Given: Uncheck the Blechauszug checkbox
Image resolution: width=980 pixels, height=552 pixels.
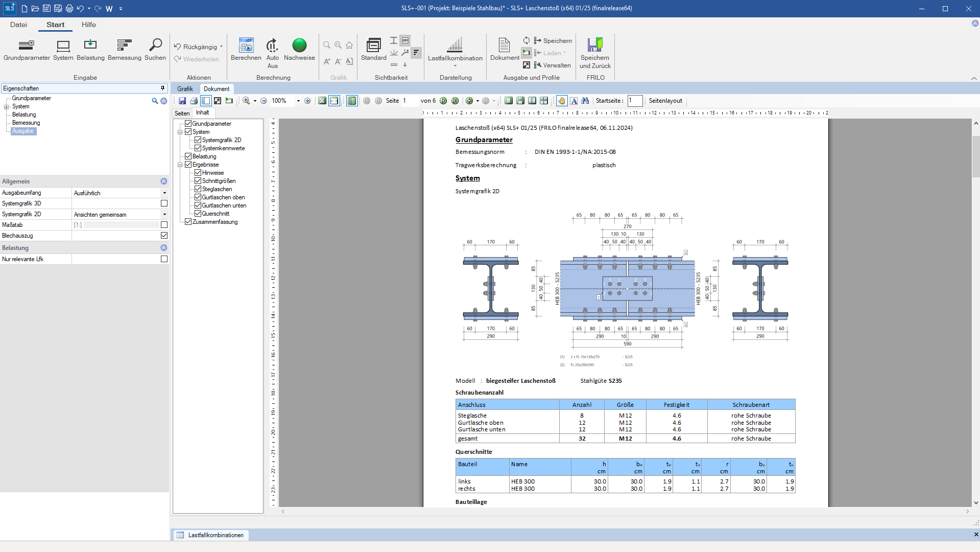Looking at the screenshot, I should click(164, 236).
